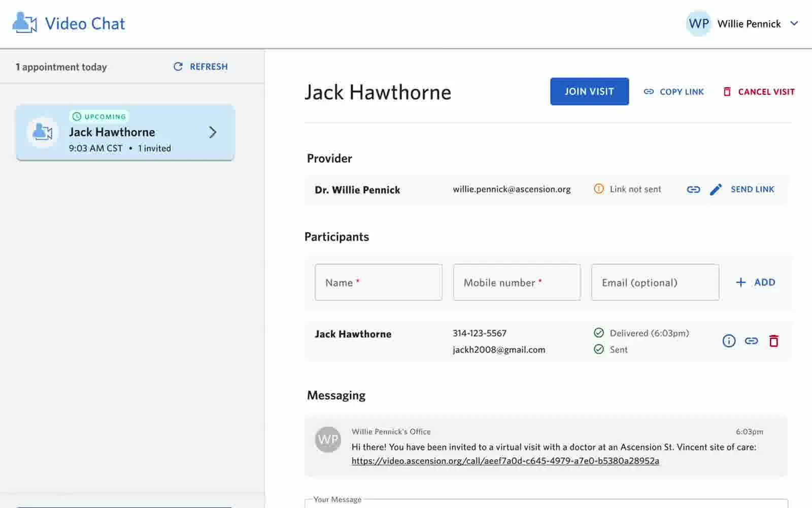This screenshot has width=812, height=508.
Task: Focus the participant Name field
Action: (379, 282)
